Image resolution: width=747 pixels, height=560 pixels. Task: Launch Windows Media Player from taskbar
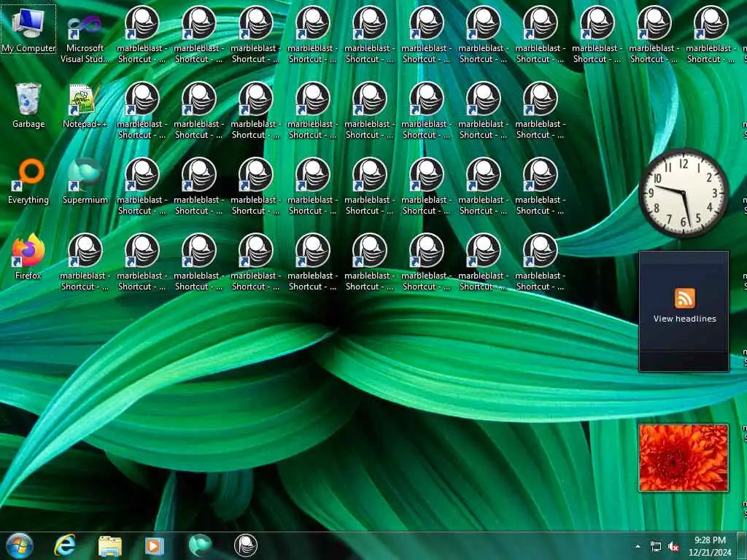coord(155,546)
